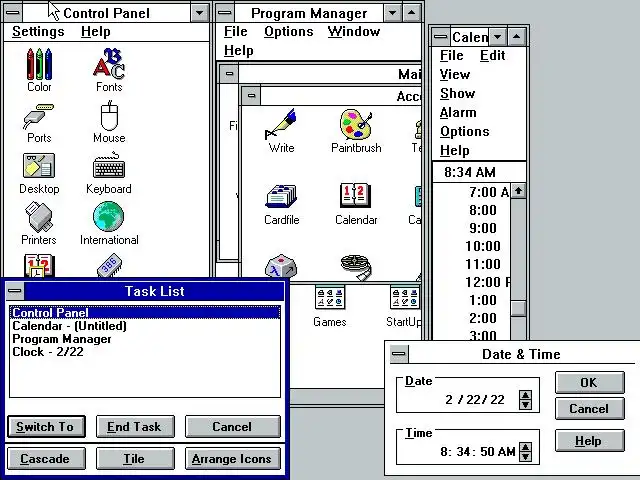
Task: Select the Cardfile icon
Action: tap(281, 204)
